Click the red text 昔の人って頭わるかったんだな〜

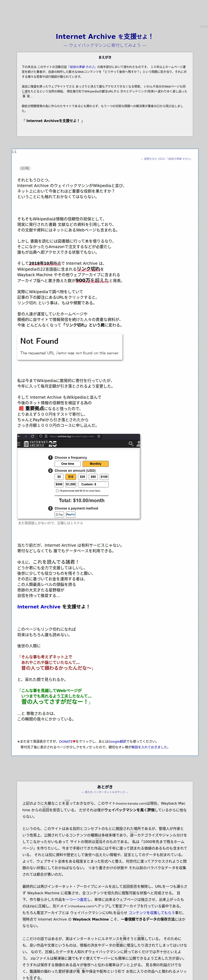coord(57,668)
